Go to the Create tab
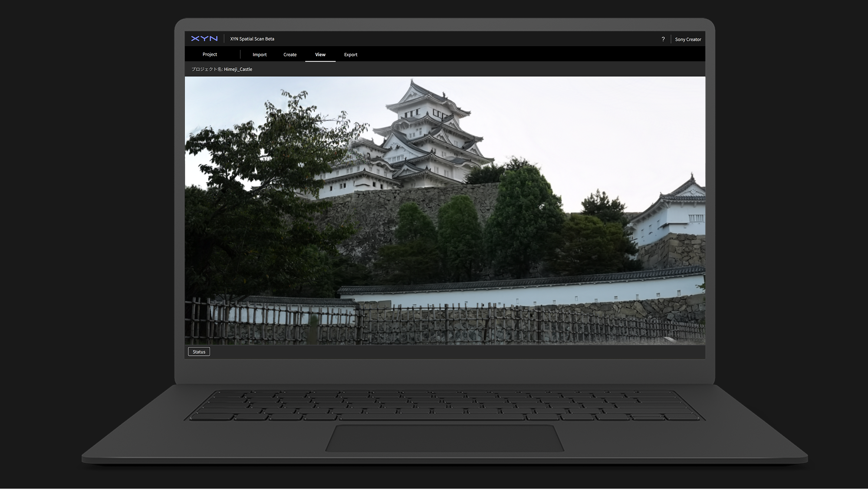This screenshot has width=868, height=490. click(x=290, y=55)
